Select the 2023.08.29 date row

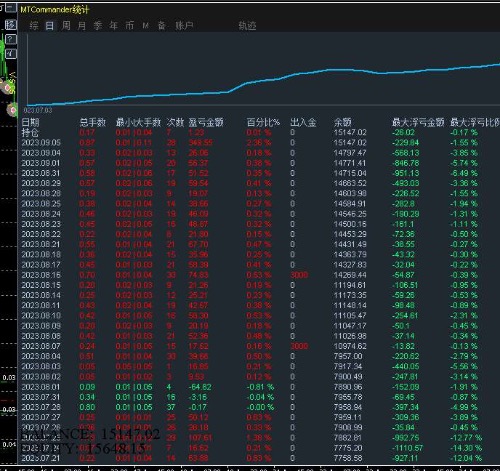[41, 183]
